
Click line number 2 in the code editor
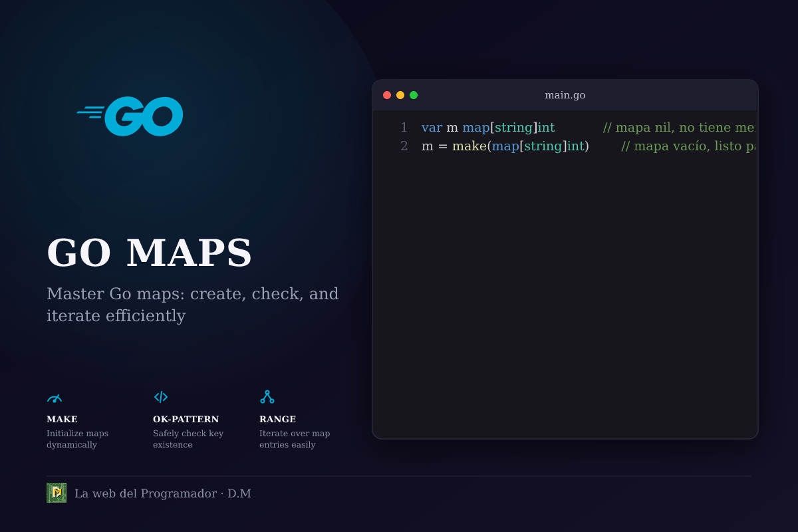coord(404,146)
